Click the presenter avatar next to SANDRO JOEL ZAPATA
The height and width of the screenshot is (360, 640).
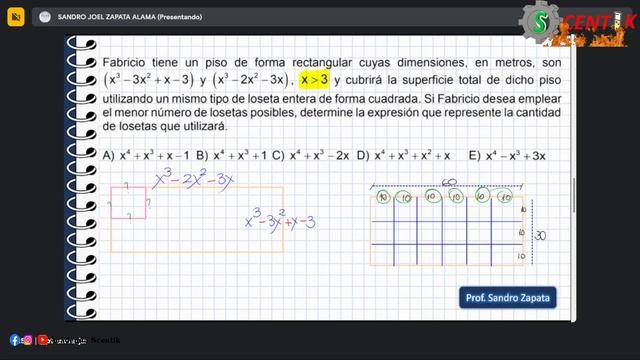click(x=45, y=17)
